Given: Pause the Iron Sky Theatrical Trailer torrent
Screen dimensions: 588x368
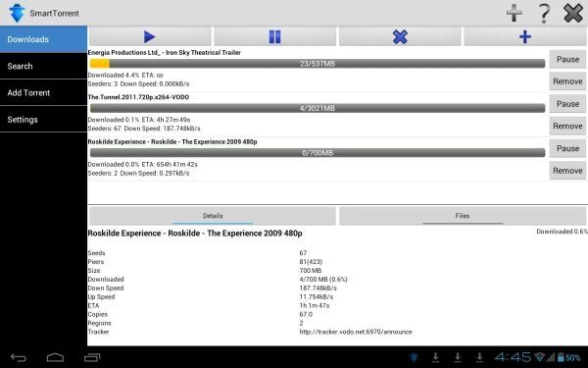Looking at the screenshot, I should 567,59.
